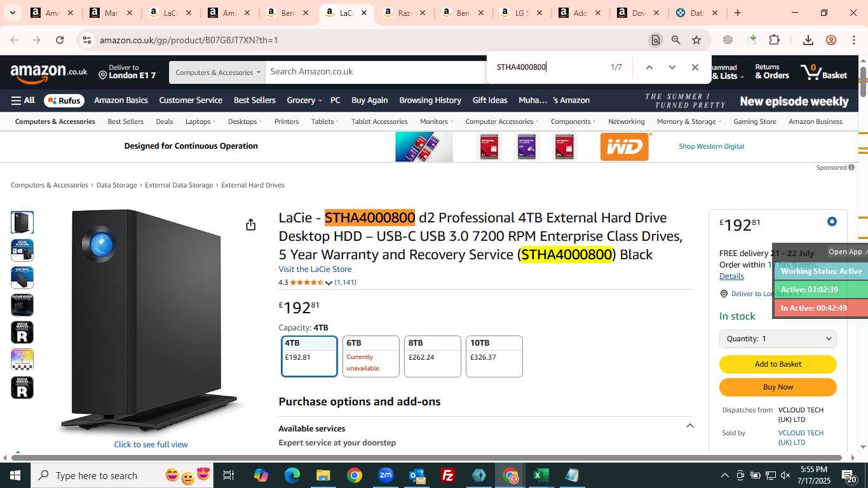This screenshot has height=488, width=868.
Task: Select the one-time purchase radio button
Action: pyautogui.click(x=832, y=222)
